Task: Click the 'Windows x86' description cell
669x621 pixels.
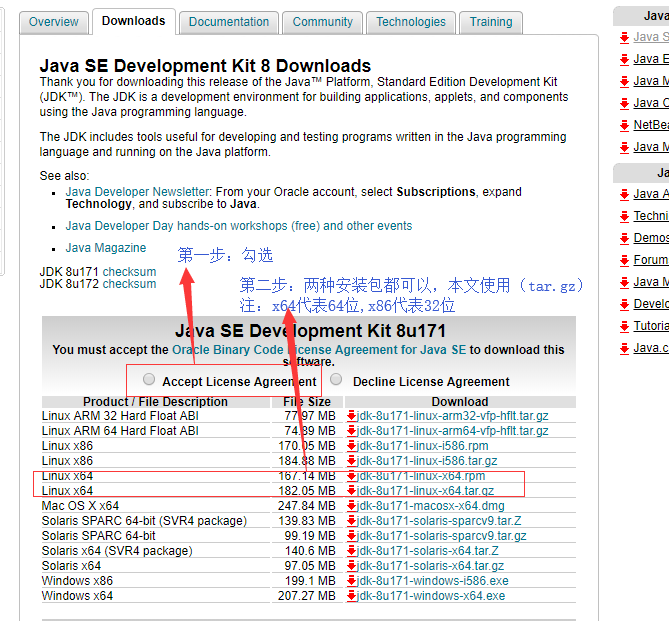Action: coord(156,581)
